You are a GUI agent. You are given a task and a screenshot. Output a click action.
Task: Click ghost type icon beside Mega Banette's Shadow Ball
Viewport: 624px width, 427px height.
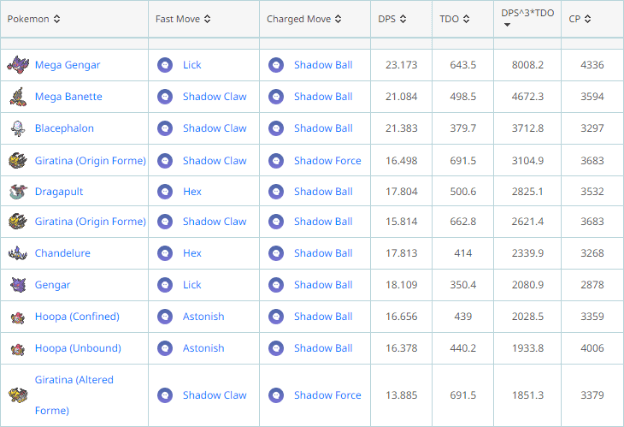coord(276,97)
